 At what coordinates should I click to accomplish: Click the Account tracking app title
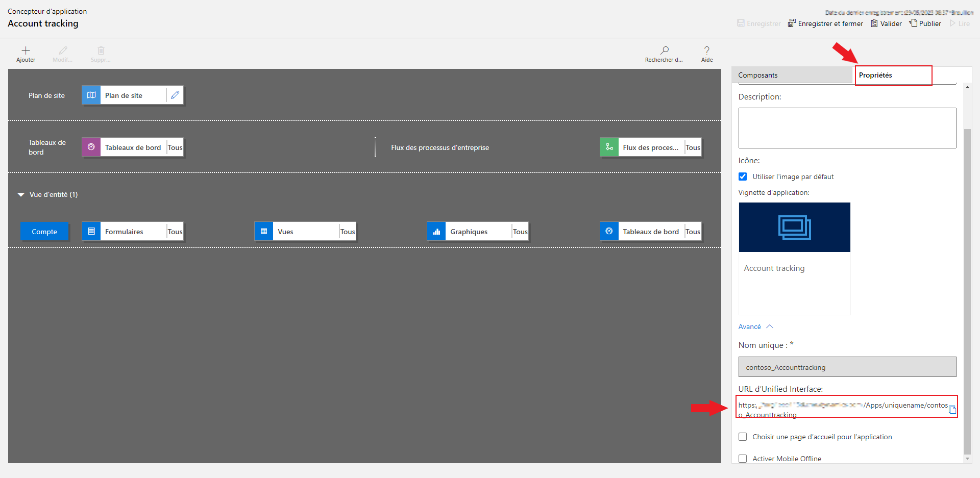click(x=43, y=23)
